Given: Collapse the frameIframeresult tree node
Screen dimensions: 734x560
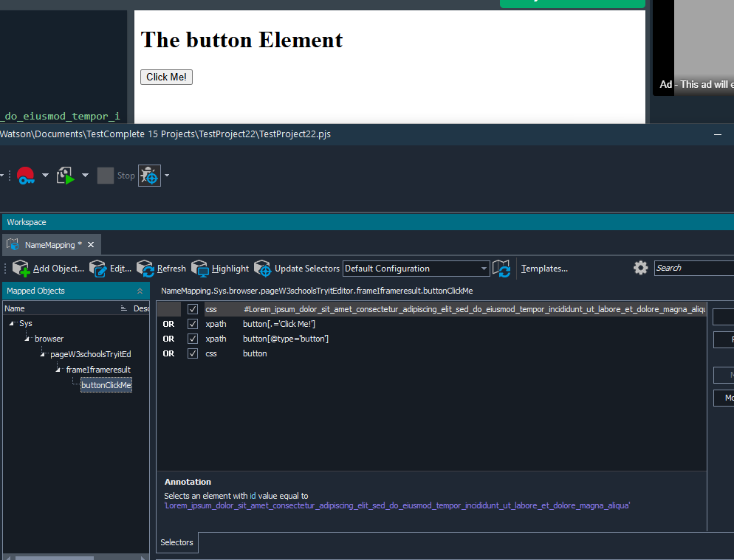Looking at the screenshot, I should pyautogui.click(x=61, y=370).
